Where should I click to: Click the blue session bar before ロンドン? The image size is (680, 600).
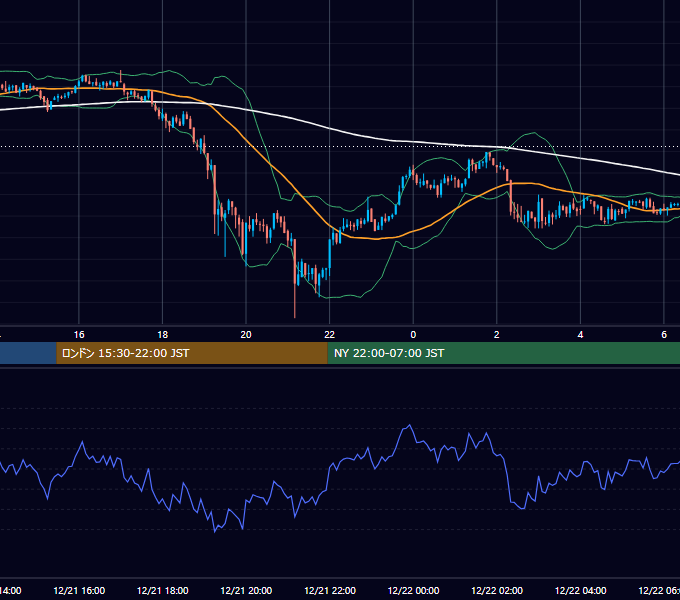[x=28, y=353]
